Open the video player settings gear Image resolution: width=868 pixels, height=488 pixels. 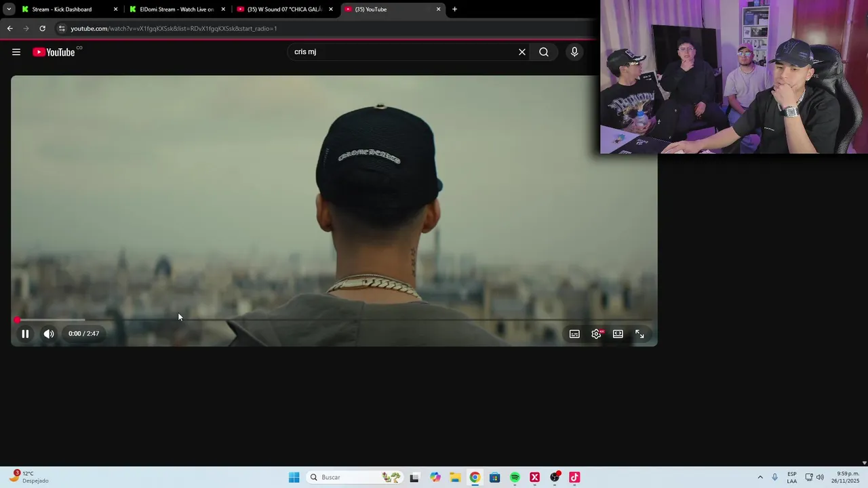point(597,334)
